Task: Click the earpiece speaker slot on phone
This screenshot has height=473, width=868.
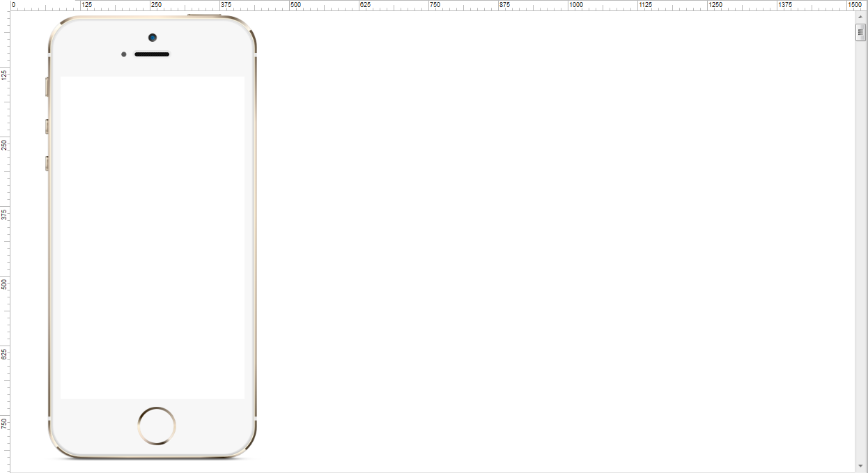Action: click(152, 54)
